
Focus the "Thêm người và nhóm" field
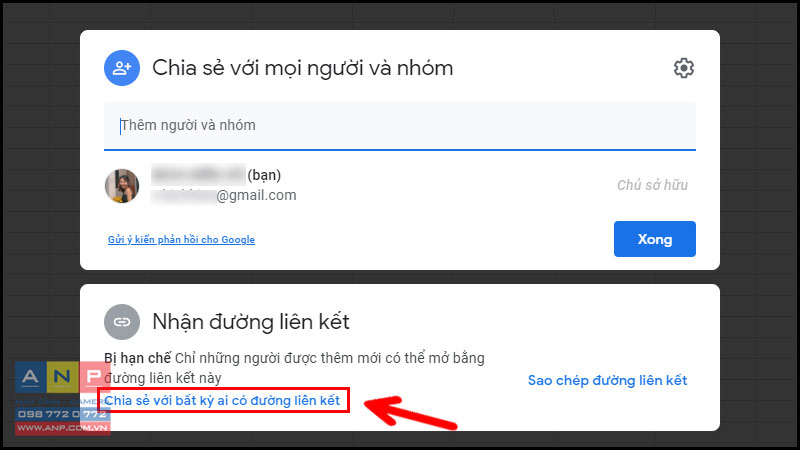(x=399, y=126)
